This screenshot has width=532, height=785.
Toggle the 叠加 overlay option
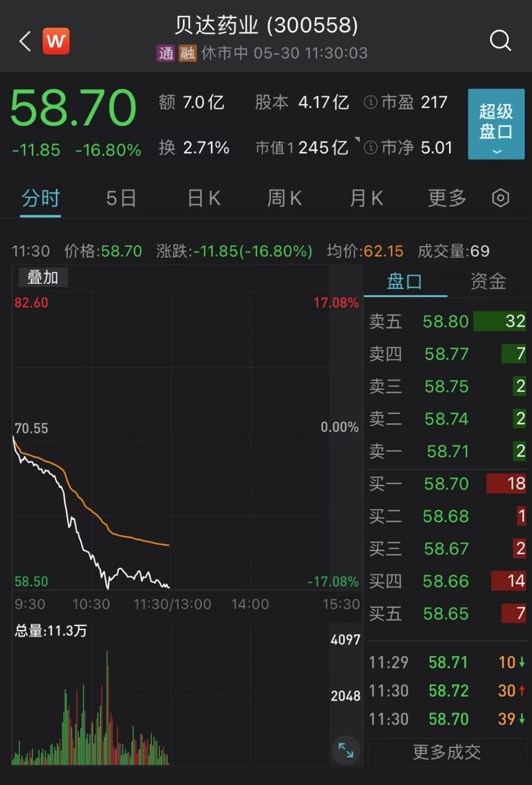click(x=42, y=278)
